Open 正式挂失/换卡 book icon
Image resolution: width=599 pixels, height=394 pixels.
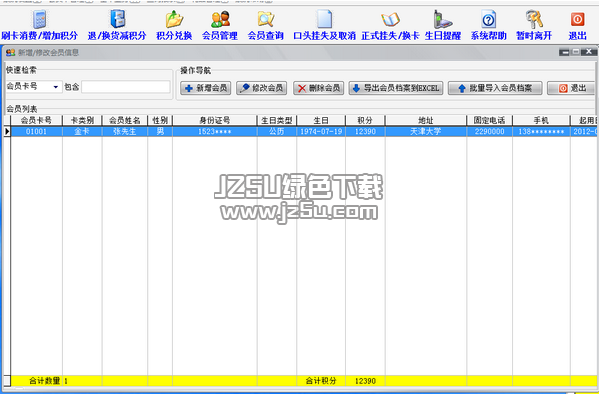[390, 19]
